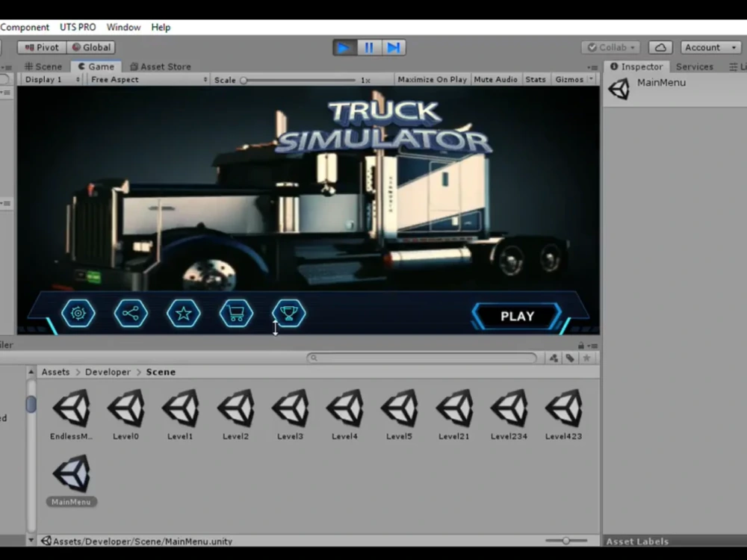Open the Project panel options menu
The height and width of the screenshot is (560, 747).
[x=592, y=346]
